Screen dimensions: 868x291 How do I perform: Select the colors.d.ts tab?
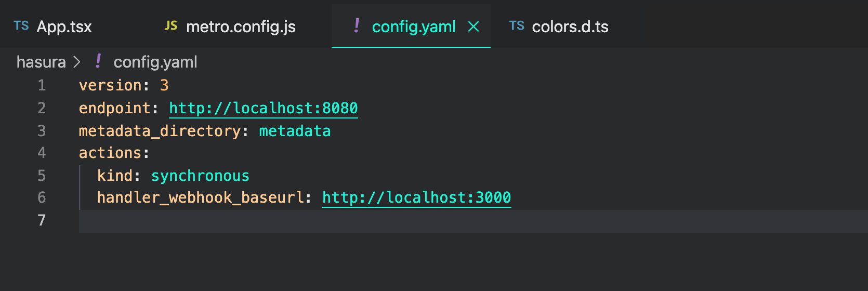tap(570, 27)
